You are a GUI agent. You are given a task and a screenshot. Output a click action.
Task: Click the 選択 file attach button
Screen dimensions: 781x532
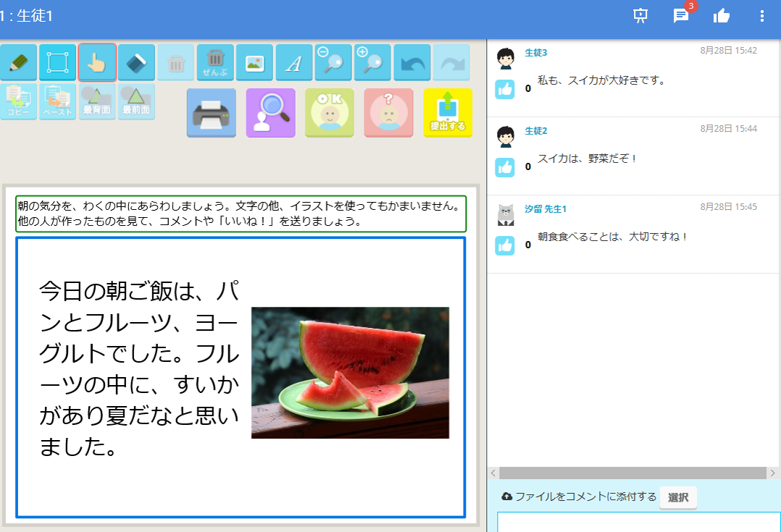(678, 497)
